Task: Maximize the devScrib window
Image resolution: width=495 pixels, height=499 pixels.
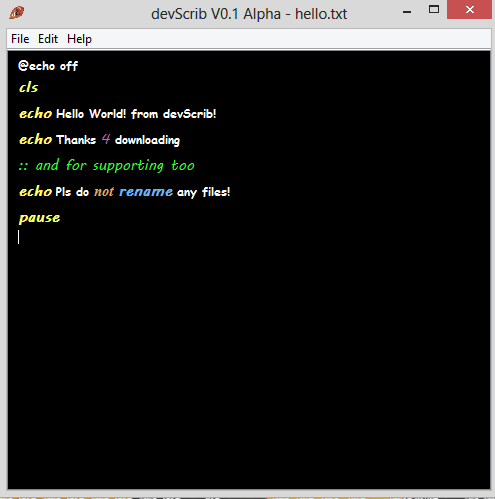Action: 434,10
